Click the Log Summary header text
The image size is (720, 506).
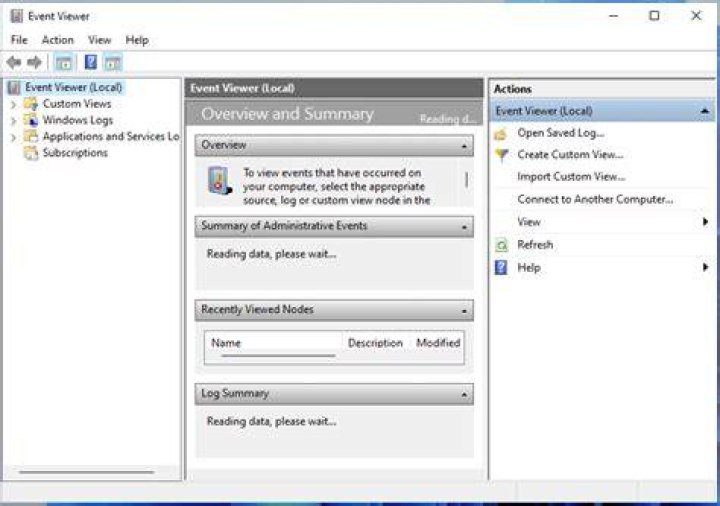coord(235,394)
